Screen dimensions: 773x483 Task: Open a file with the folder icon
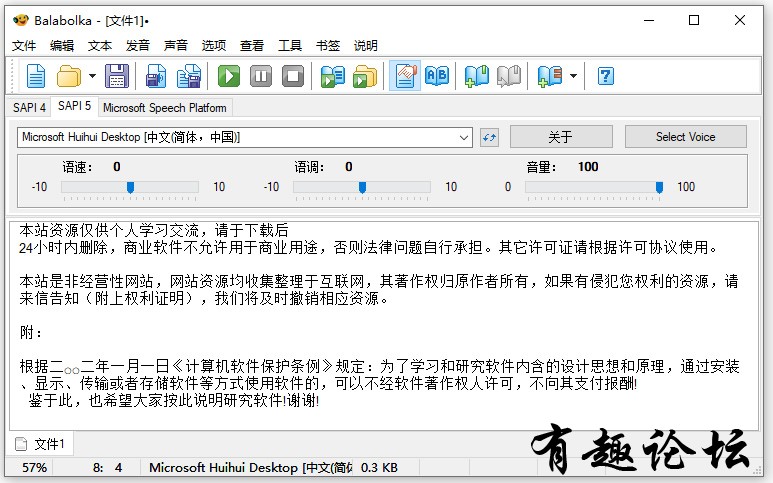pos(69,76)
